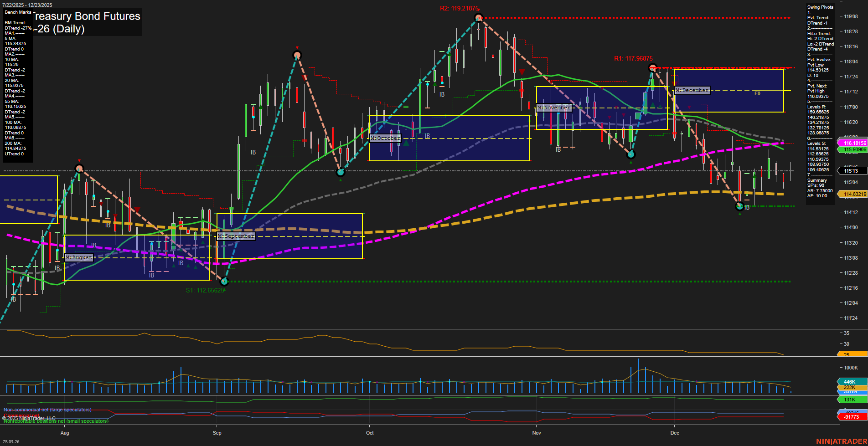The width and height of the screenshot is (868, 446).
Task: Click the ZB 03-26 instrument label
Action: 11,441
